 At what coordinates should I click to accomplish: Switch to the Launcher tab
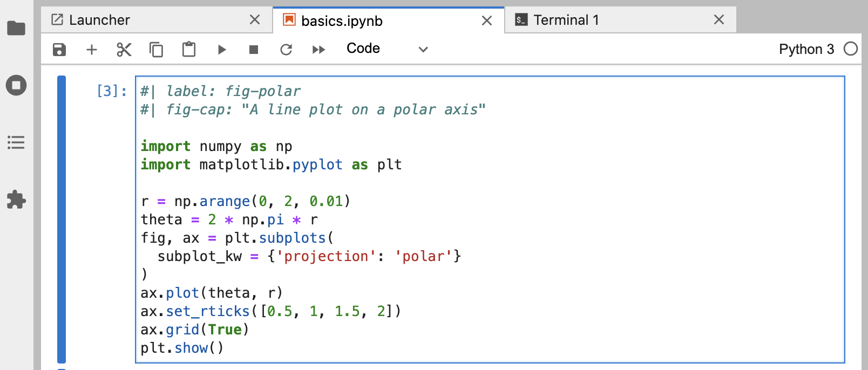point(100,20)
